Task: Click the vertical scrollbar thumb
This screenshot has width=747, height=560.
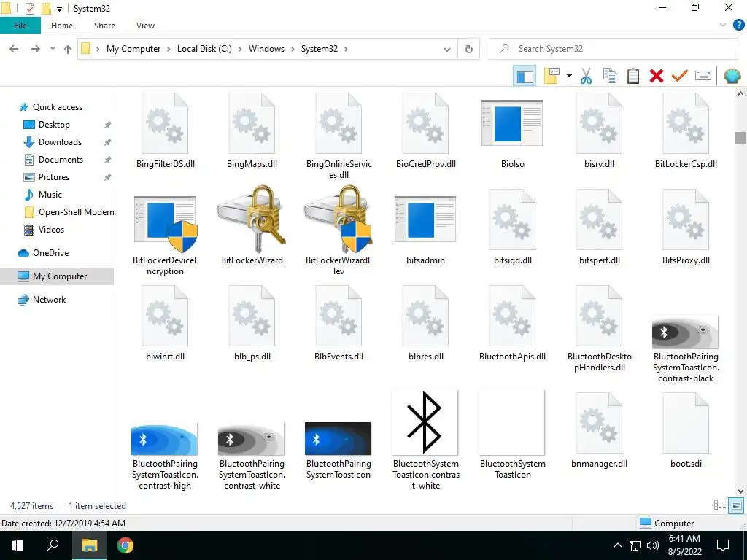Action: click(x=740, y=138)
